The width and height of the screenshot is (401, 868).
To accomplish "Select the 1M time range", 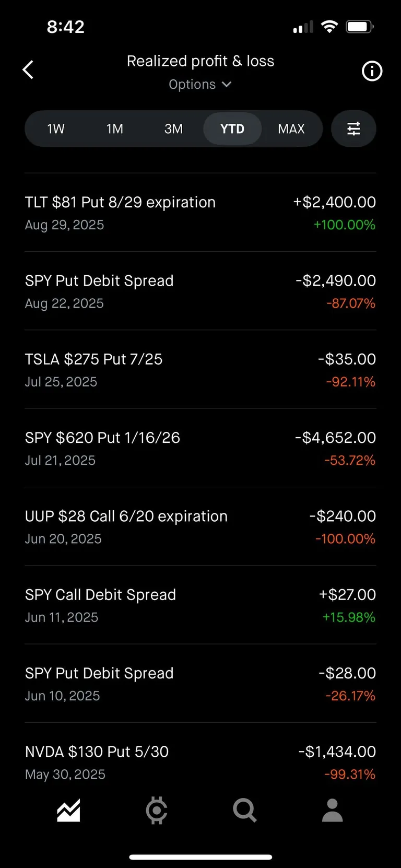I will point(115,128).
